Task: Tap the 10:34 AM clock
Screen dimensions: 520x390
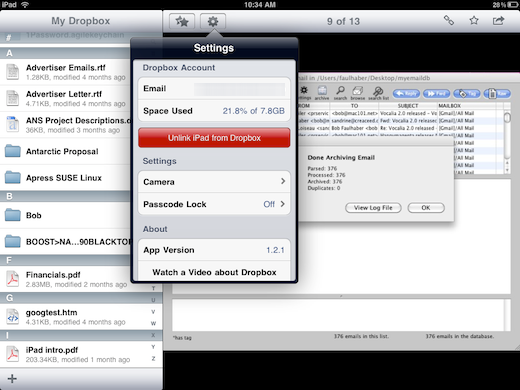Action: tap(260, 5)
